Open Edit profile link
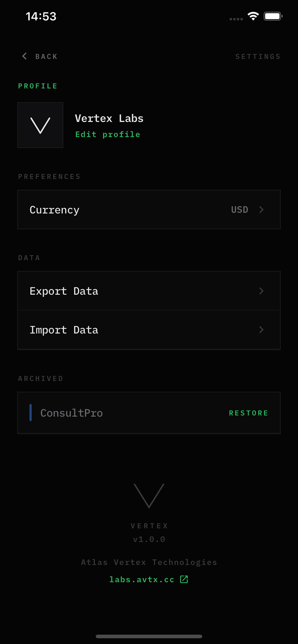 coord(108,134)
